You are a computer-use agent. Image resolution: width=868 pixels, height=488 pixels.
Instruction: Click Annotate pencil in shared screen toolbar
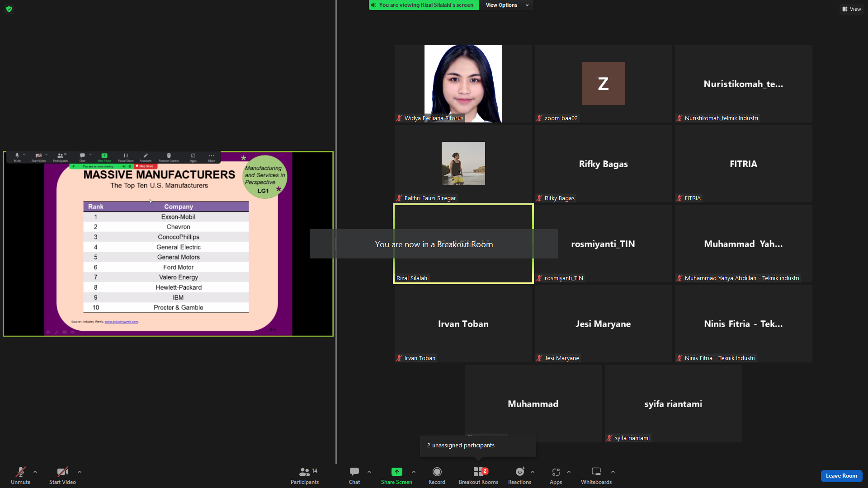click(146, 157)
